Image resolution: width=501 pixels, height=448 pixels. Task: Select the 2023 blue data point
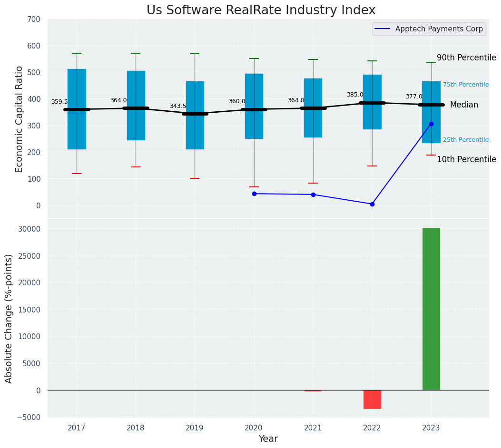pos(431,124)
